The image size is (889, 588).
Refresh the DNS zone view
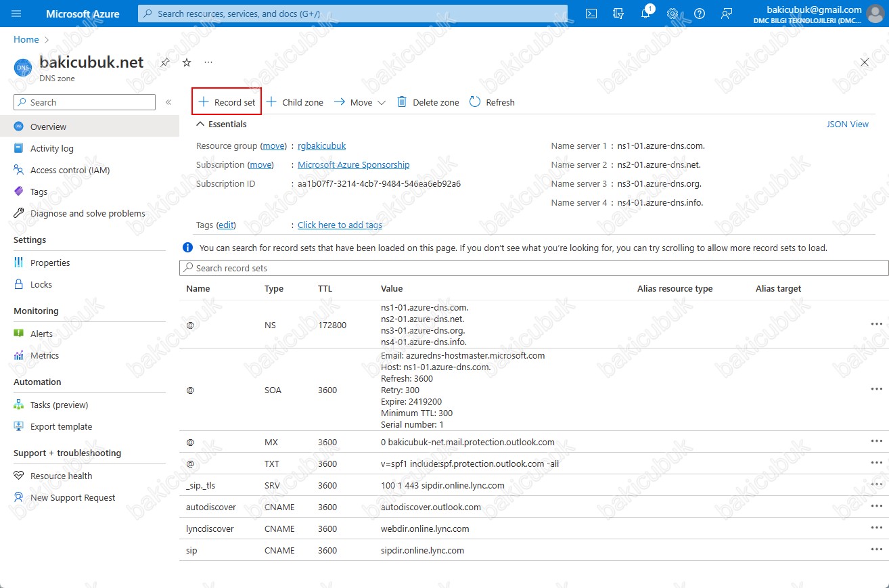pos(492,102)
